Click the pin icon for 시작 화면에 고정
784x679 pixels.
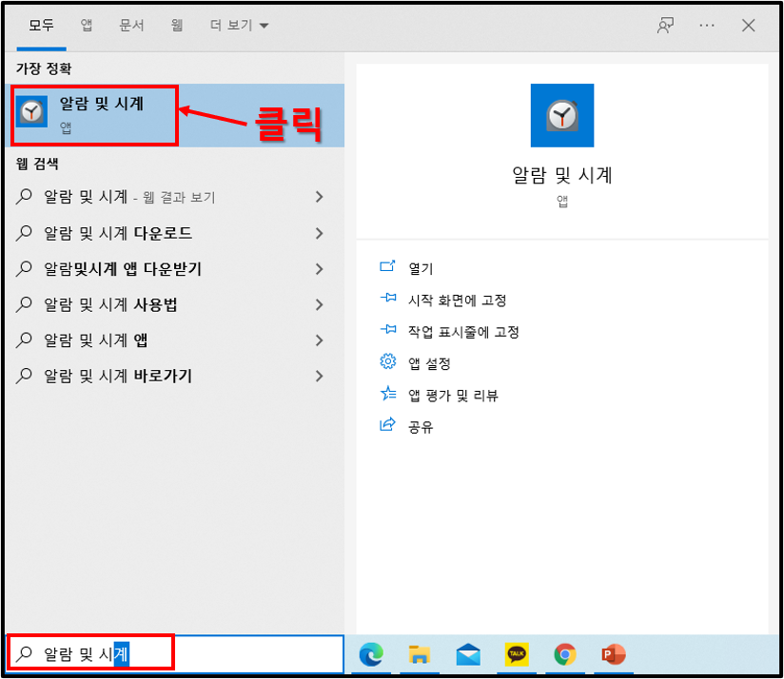coord(388,299)
